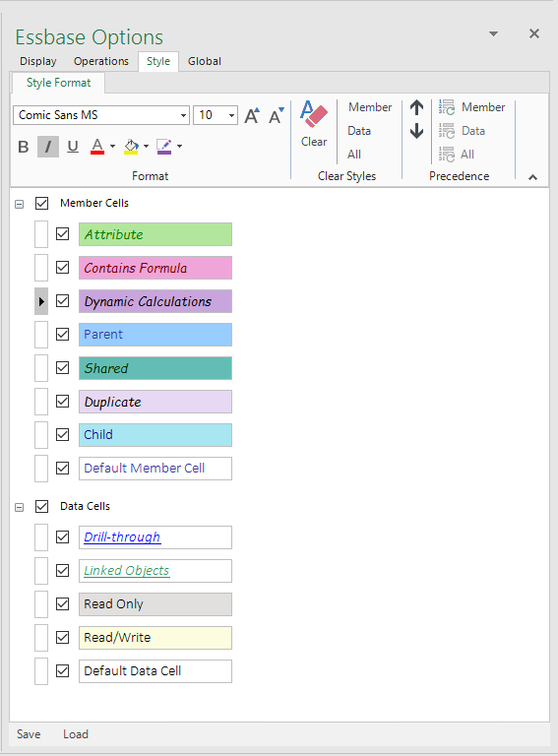
Task: Select the green Attribute style swatch
Action: point(155,234)
